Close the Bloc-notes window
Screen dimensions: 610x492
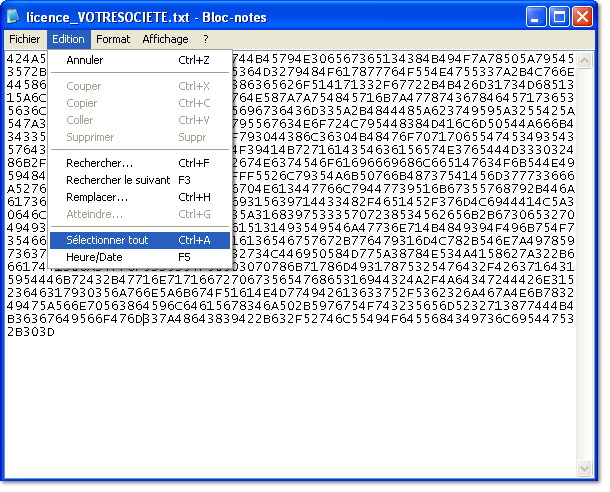click(585, 17)
